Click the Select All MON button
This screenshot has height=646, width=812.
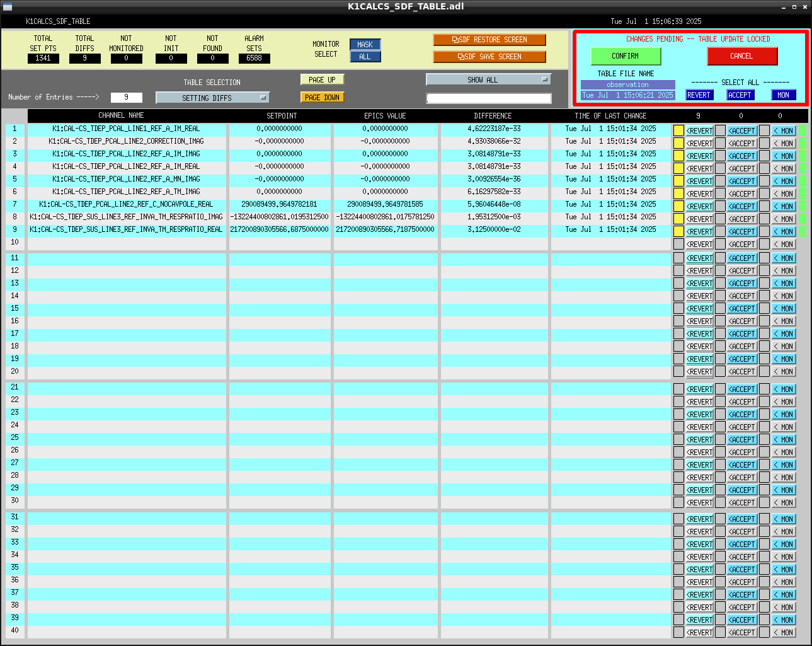pos(783,95)
